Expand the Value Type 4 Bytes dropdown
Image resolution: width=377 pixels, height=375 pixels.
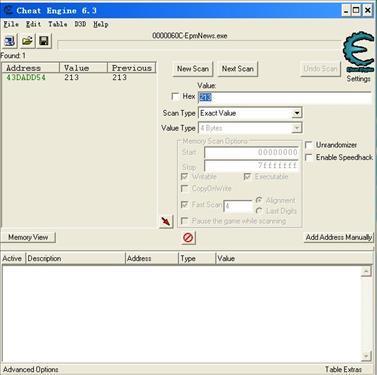coord(297,128)
